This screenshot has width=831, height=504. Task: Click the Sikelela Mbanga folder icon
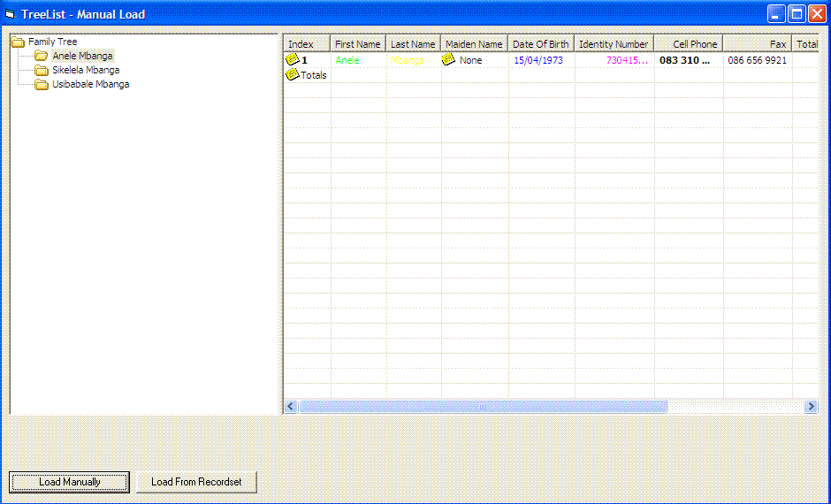click(x=42, y=70)
